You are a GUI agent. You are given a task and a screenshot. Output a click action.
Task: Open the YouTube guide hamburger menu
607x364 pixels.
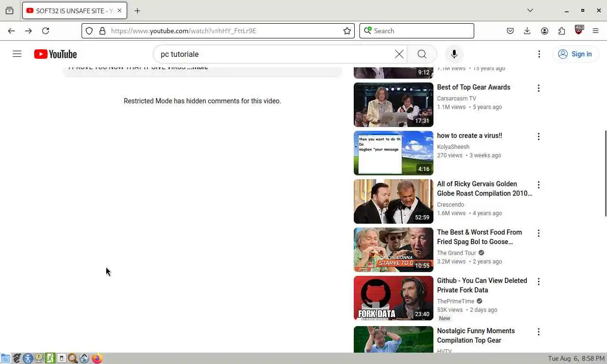tap(17, 54)
